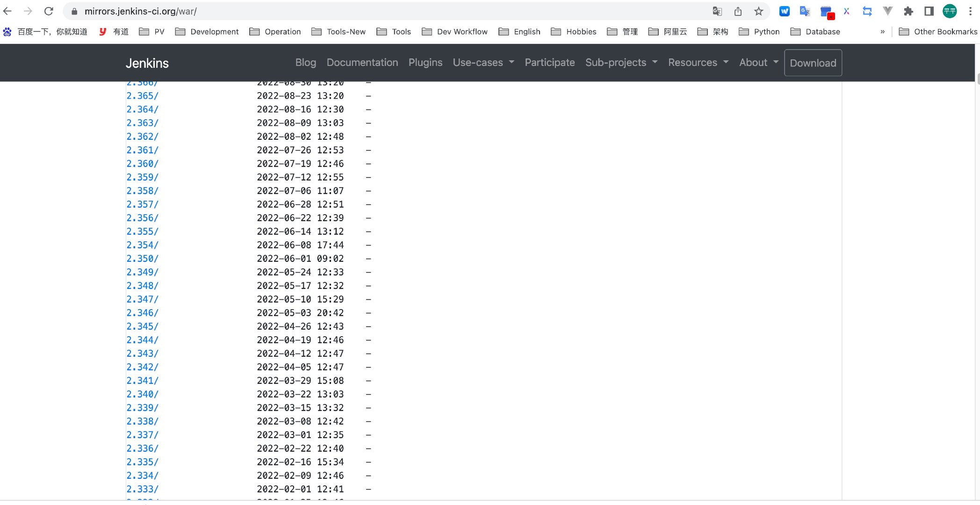The image size is (980, 505).
Task: Open the green profile avatar icon
Action: [x=950, y=11]
